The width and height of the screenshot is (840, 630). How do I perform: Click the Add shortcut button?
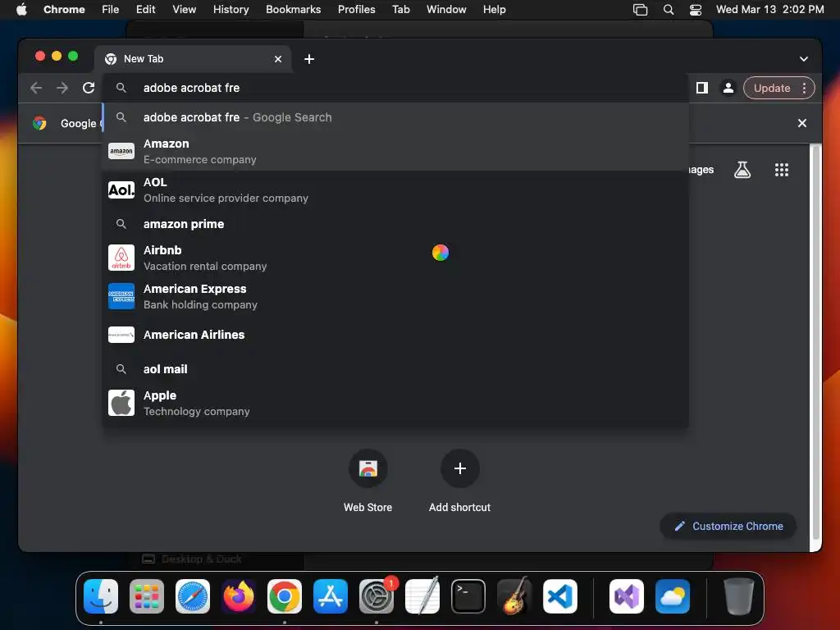coord(459,481)
